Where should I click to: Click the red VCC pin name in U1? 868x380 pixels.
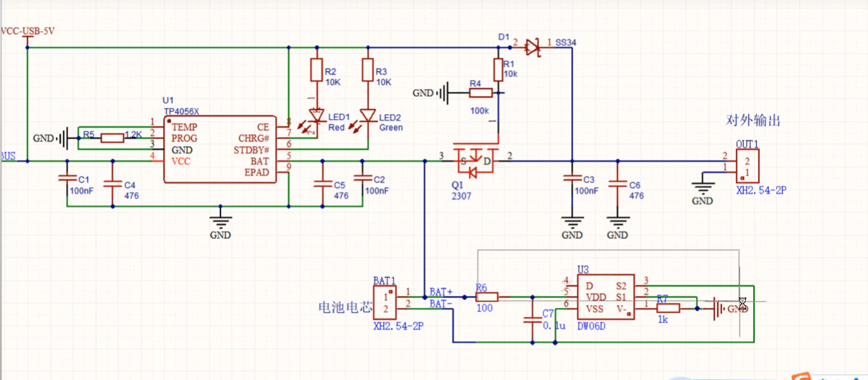tap(181, 161)
